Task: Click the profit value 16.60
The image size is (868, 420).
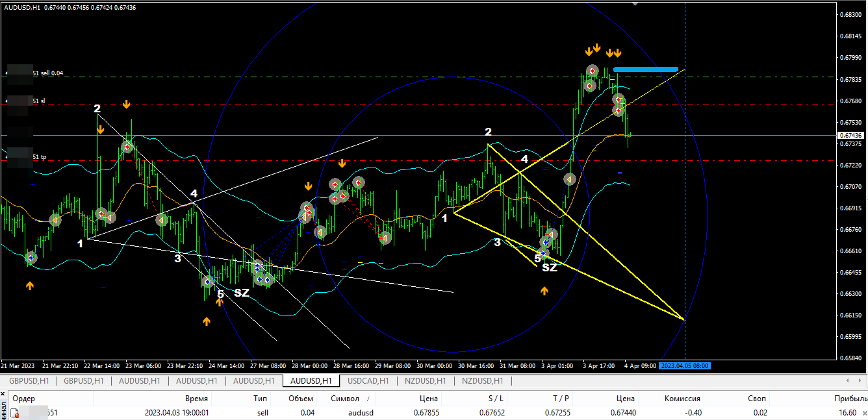Action: [x=847, y=413]
